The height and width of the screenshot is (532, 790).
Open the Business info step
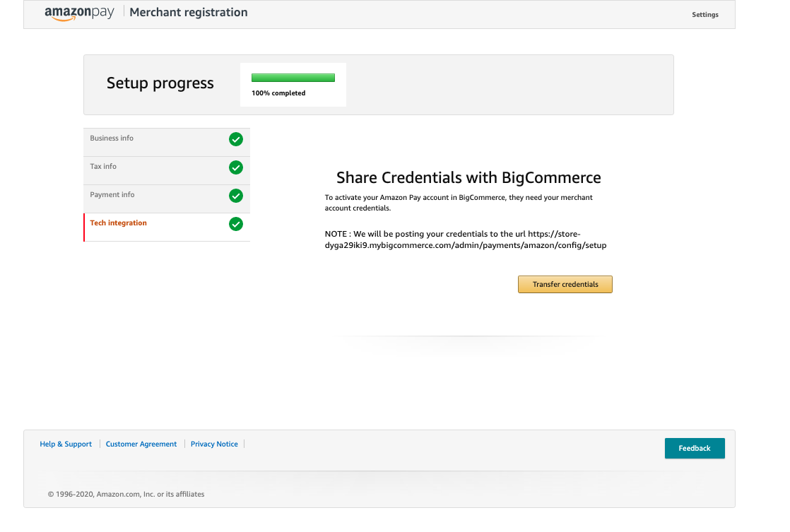pyautogui.click(x=112, y=138)
